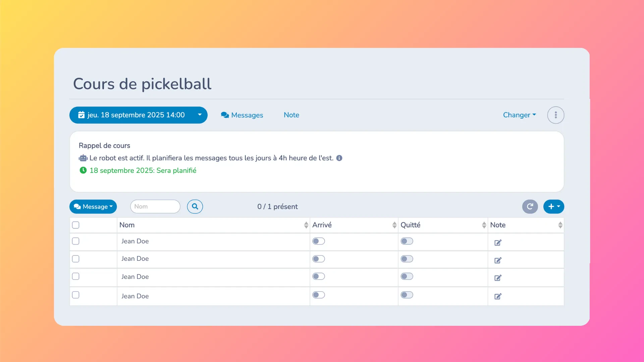
Task: Toggle Quitté for the first Jean Doe
Action: click(x=407, y=241)
